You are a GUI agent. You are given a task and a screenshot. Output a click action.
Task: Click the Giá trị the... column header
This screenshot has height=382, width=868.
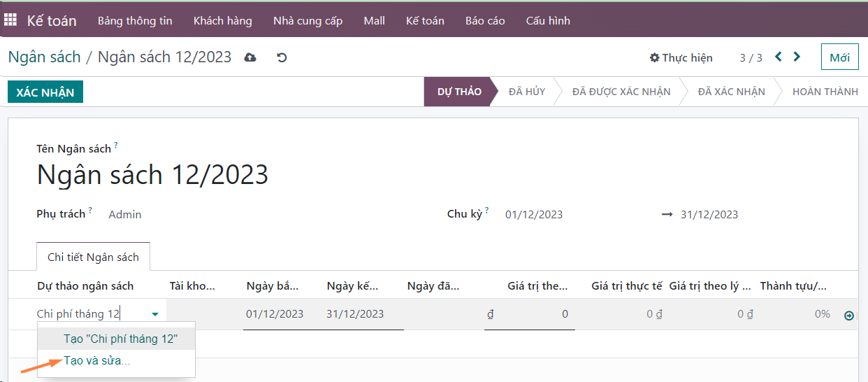click(x=537, y=285)
